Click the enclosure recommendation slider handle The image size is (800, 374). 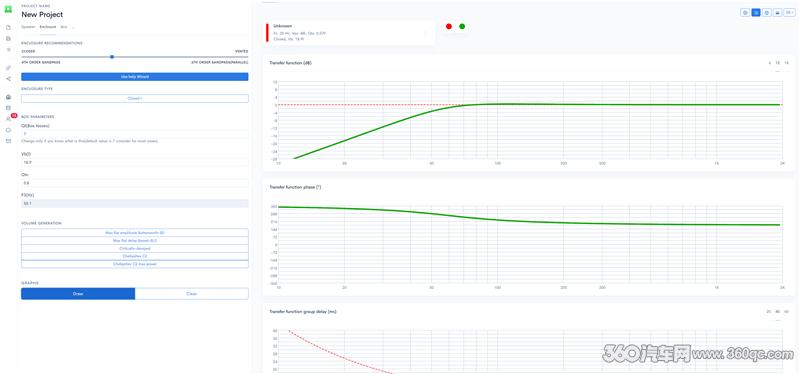point(112,57)
